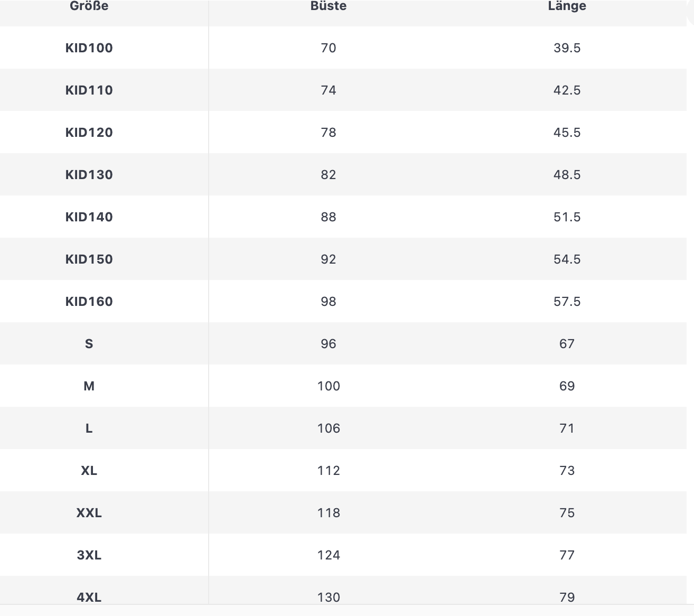Click the KID140 row label
Image resolution: width=694 pixels, height=616 pixels.
(89, 217)
